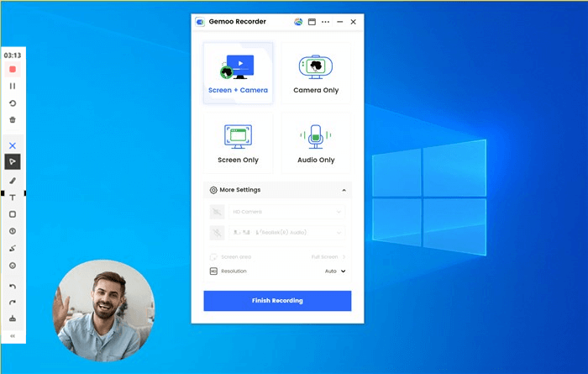The height and width of the screenshot is (374, 588).
Task: Select the Text annotation tool
Action: tap(13, 198)
